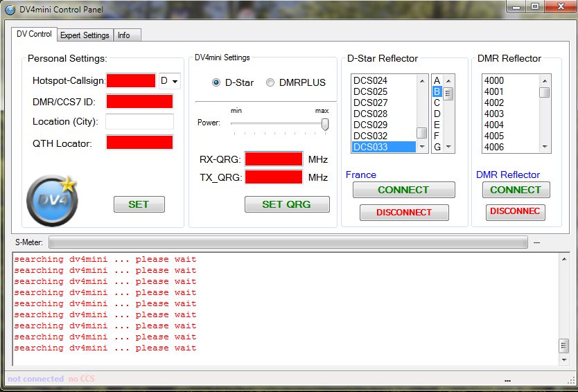Image resolution: width=578 pixels, height=392 pixels.
Task: Click DISCONNECT under D-Star Reflector
Action: [x=404, y=213]
